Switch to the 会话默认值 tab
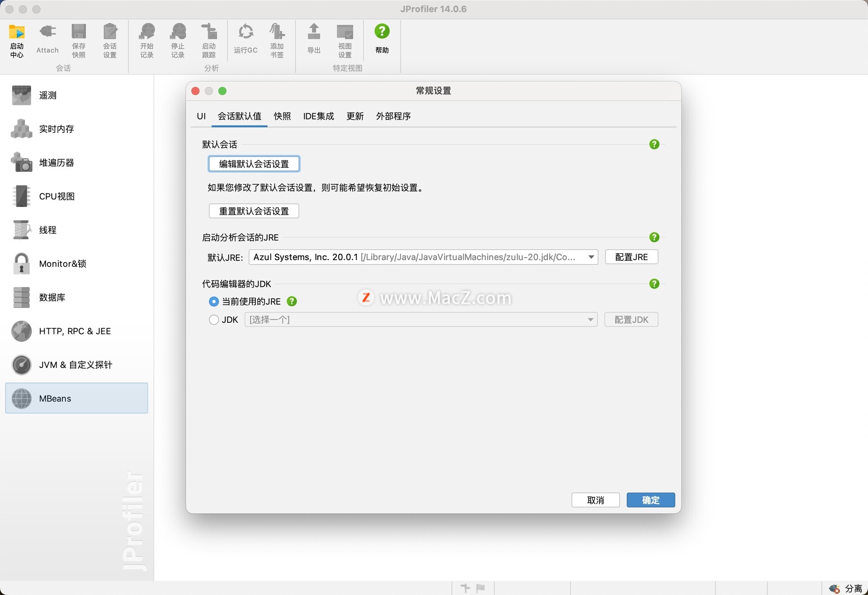868x595 pixels. coord(240,116)
